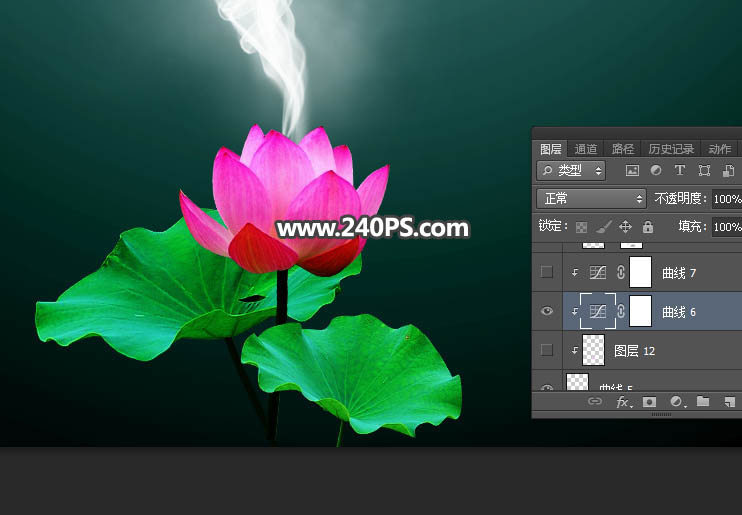Lock image pixels brush icon

tap(603, 227)
